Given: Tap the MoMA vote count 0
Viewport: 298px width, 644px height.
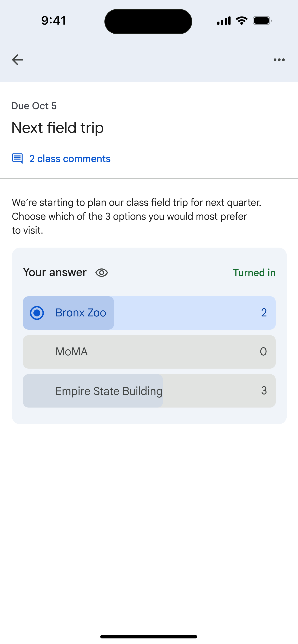Looking at the screenshot, I should (x=263, y=351).
